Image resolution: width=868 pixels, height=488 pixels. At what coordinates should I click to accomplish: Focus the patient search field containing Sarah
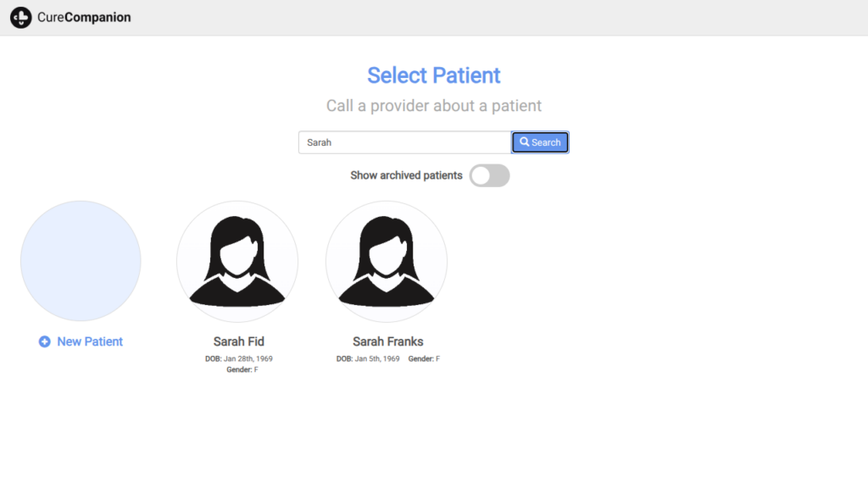404,142
